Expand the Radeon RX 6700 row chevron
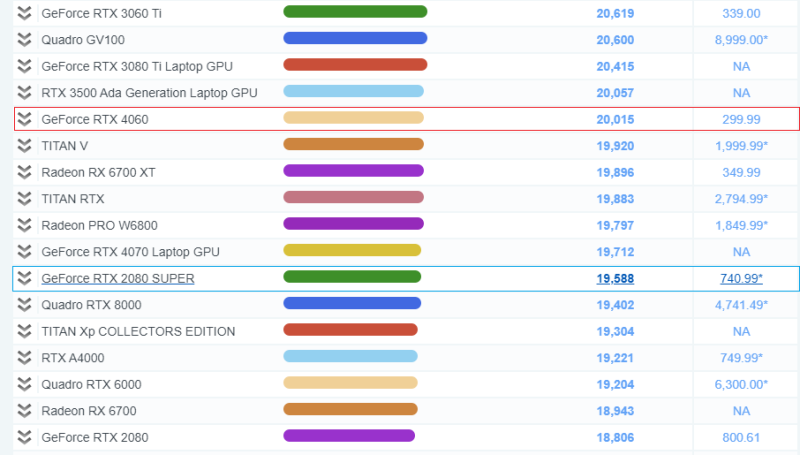The width and height of the screenshot is (800, 455). (24, 411)
